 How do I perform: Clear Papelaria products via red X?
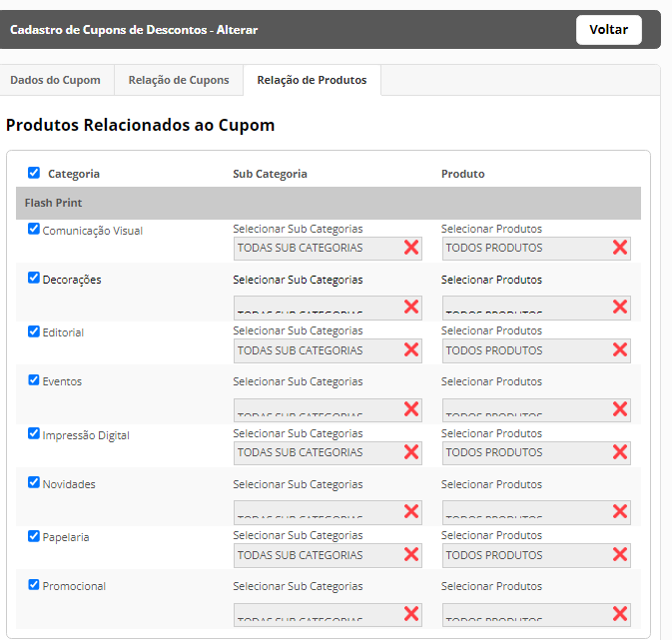click(x=620, y=554)
